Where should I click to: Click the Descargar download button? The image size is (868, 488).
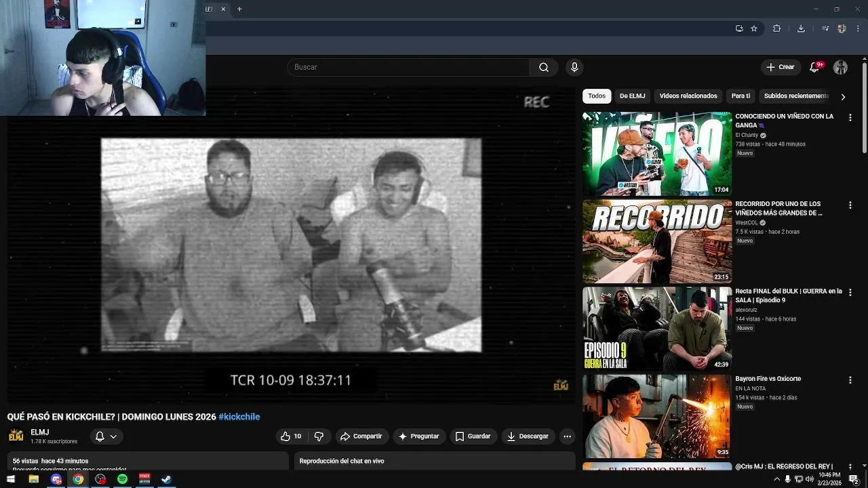[528, 436]
